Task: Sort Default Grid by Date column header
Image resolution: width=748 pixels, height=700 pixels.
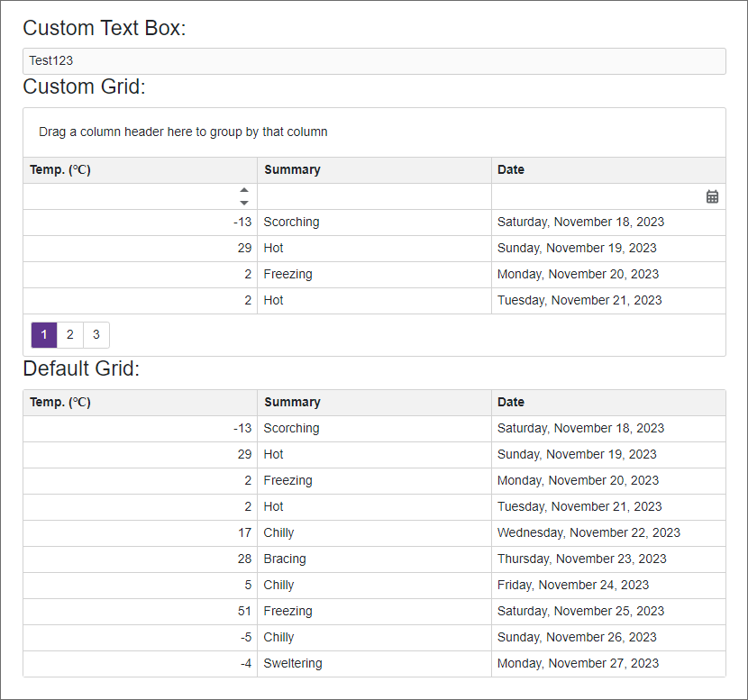Action: (x=511, y=403)
